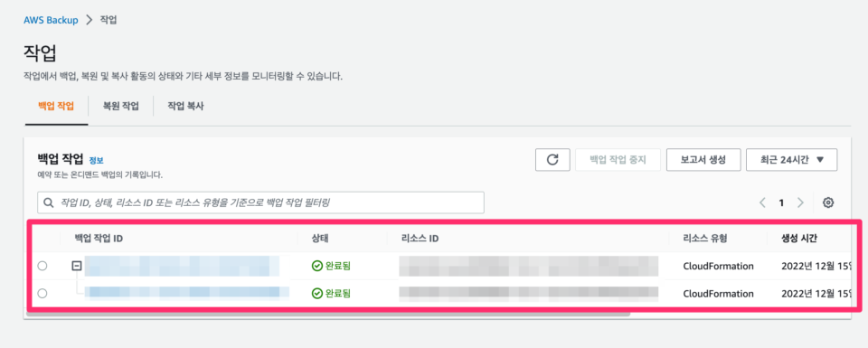Click breadcrumb separator chevron after AWS Backup
Viewport: 868px width, 348px height.
90,20
